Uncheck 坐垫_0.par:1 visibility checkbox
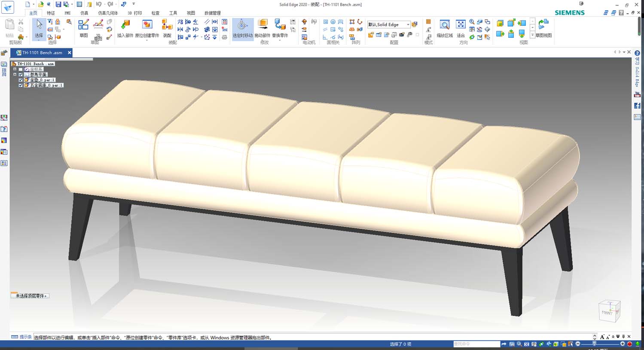 [x=20, y=80]
